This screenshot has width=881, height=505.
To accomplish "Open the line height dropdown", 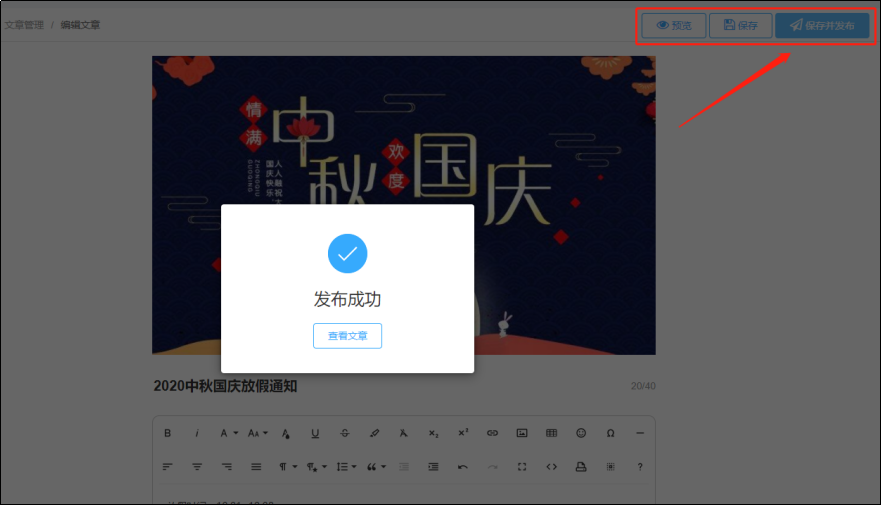I will coord(346,467).
